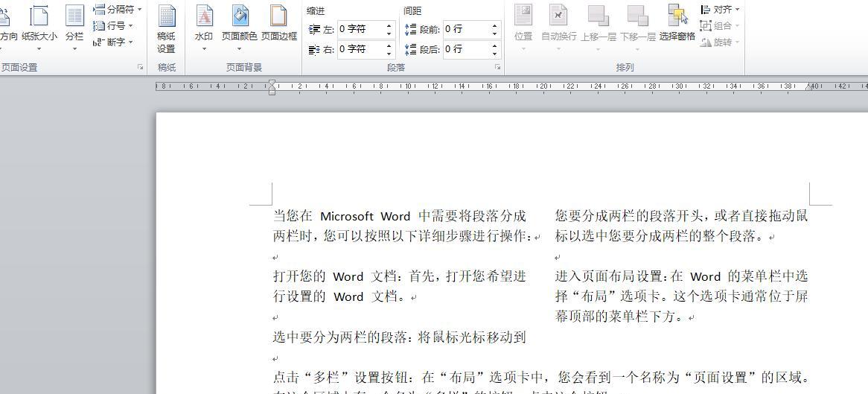Viewport: 868px width, 394px height.
Task: Increase the right indent 右 value
Action: [x=389, y=45]
